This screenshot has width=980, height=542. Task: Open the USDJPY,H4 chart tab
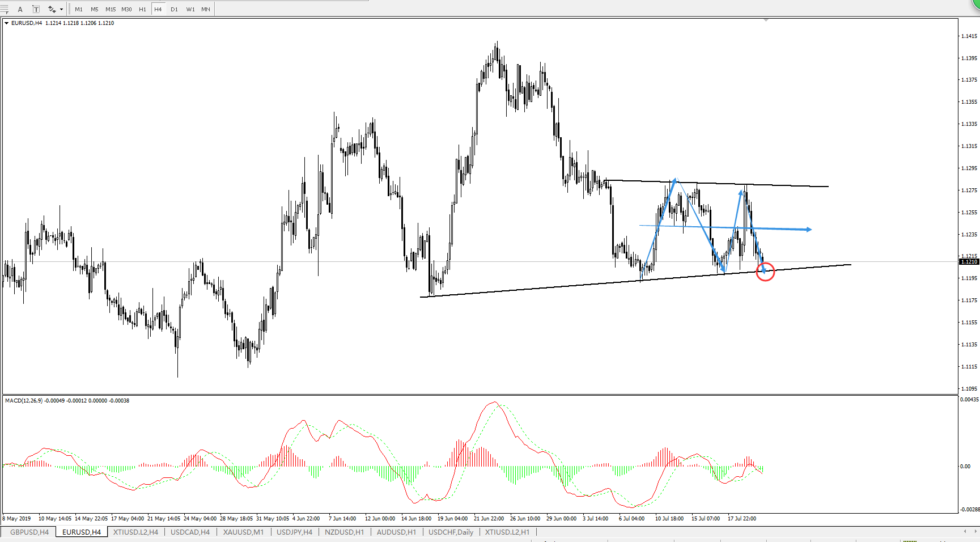pyautogui.click(x=294, y=532)
